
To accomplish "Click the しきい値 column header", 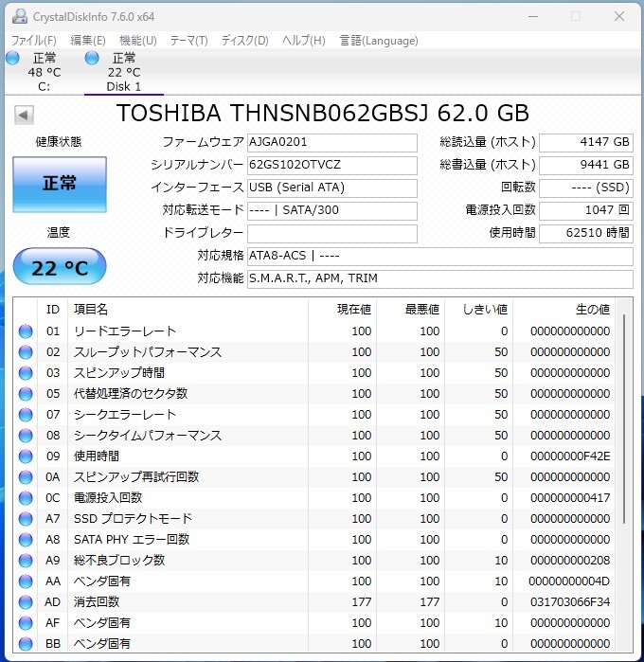I will click(x=479, y=310).
